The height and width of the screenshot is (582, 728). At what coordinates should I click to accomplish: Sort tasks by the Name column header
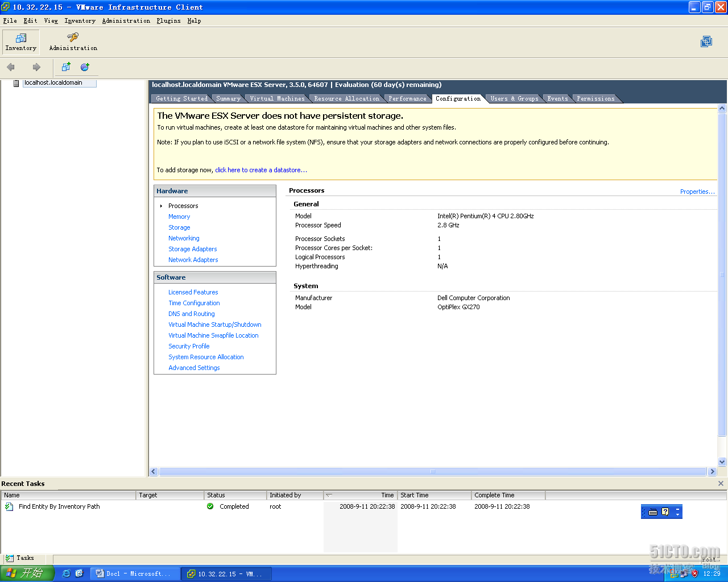coord(68,495)
